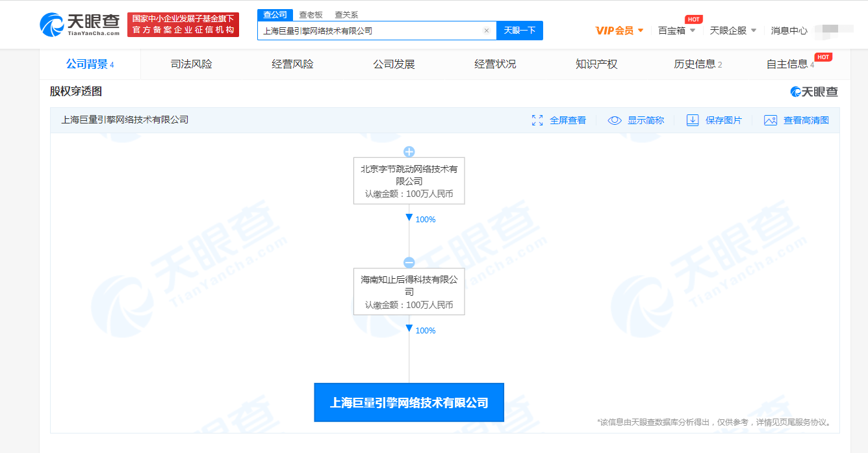
Task: Select the 公司发展 tab
Action: pos(394,64)
